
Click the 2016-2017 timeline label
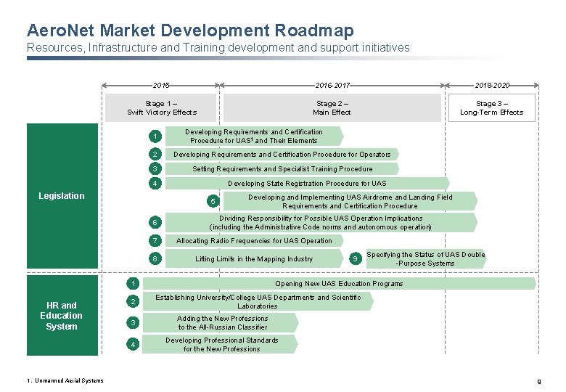point(332,85)
